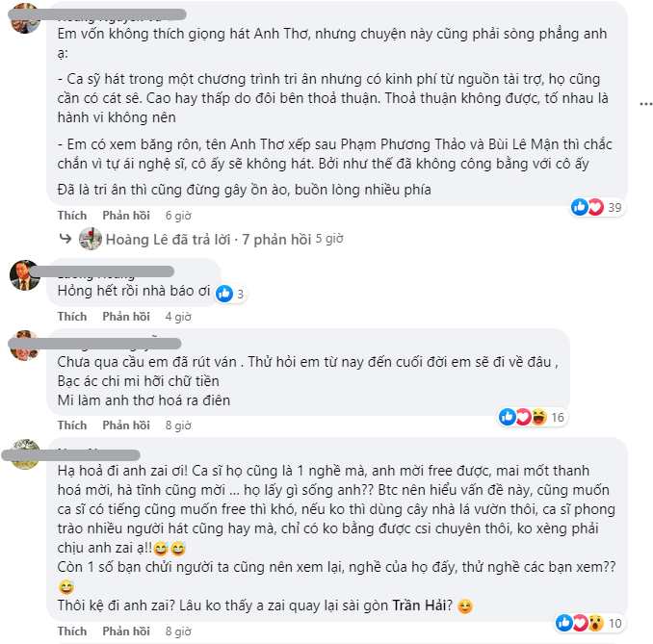Click the like reaction icon on "Hỏng hết rồi" comment
Viewport: 653px width, 644px height.
click(x=224, y=293)
